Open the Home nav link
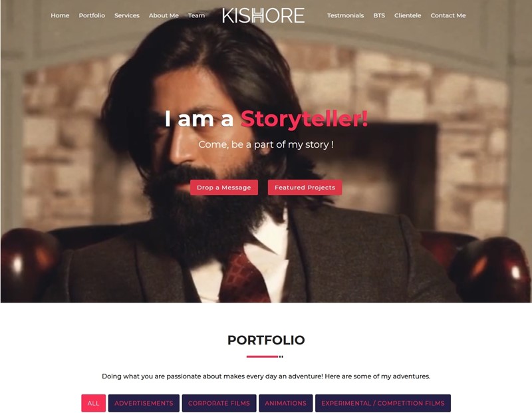 pos(60,15)
